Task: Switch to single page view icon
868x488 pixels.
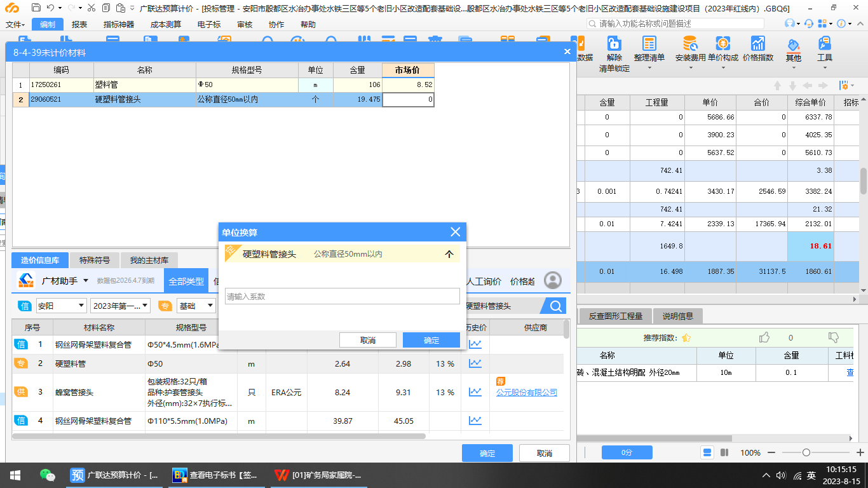Action: click(x=707, y=452)
